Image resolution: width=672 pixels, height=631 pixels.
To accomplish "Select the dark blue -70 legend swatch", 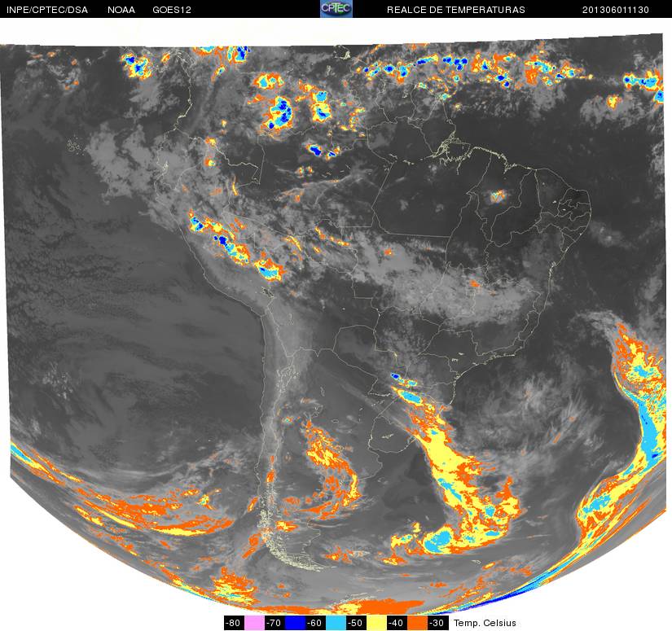I will (295, 623).
